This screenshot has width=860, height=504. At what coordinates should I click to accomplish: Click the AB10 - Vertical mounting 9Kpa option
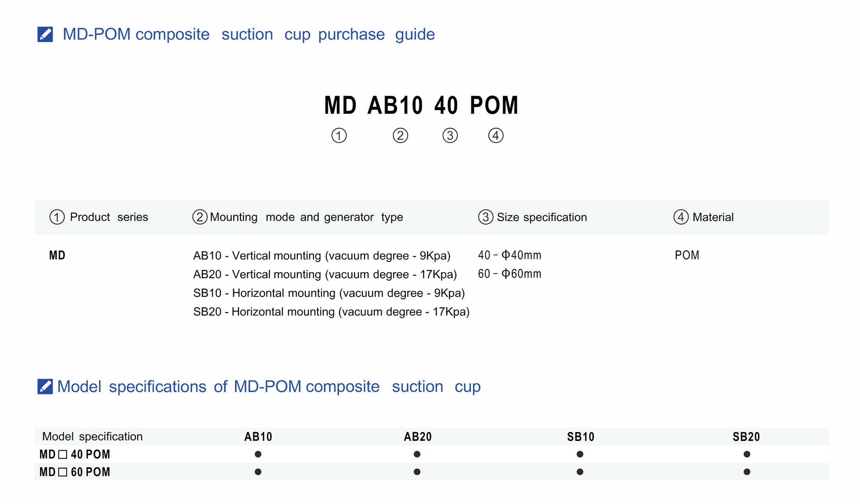coord(321,256)
